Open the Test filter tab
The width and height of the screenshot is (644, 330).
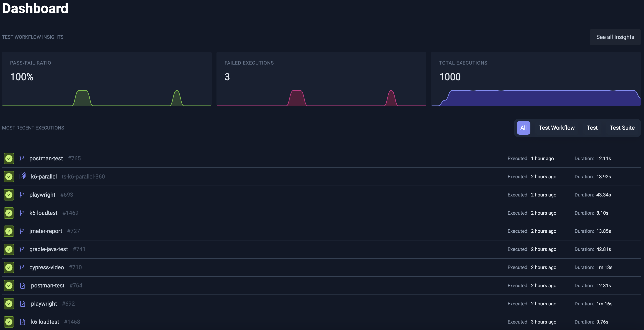click(x=592, y=128)
